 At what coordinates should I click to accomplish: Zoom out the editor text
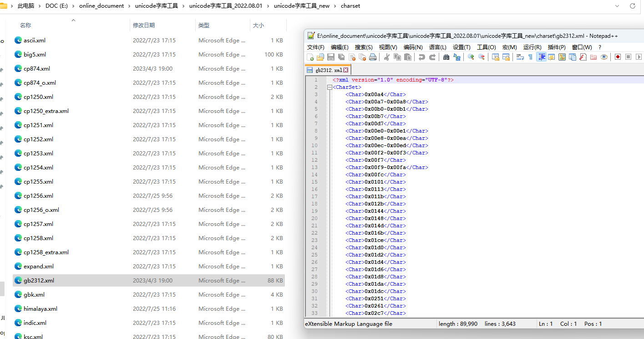(482, 57)
